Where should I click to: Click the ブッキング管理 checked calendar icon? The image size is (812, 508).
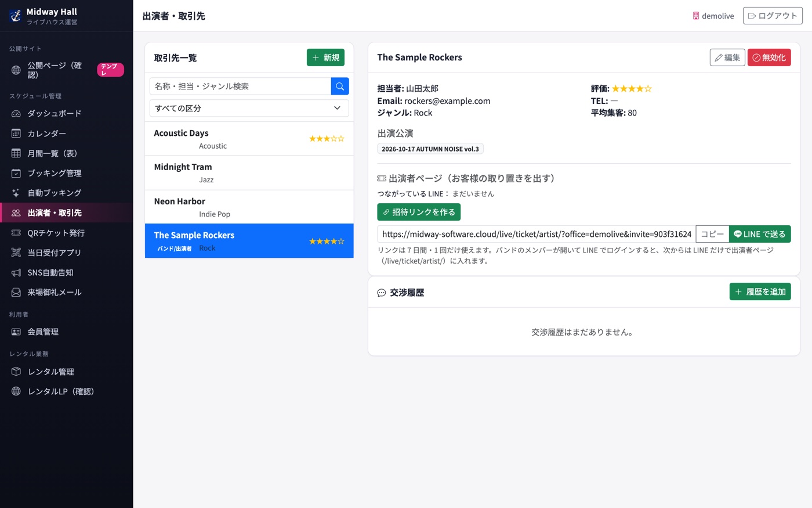pyautogui.click(x=16, y=173)
